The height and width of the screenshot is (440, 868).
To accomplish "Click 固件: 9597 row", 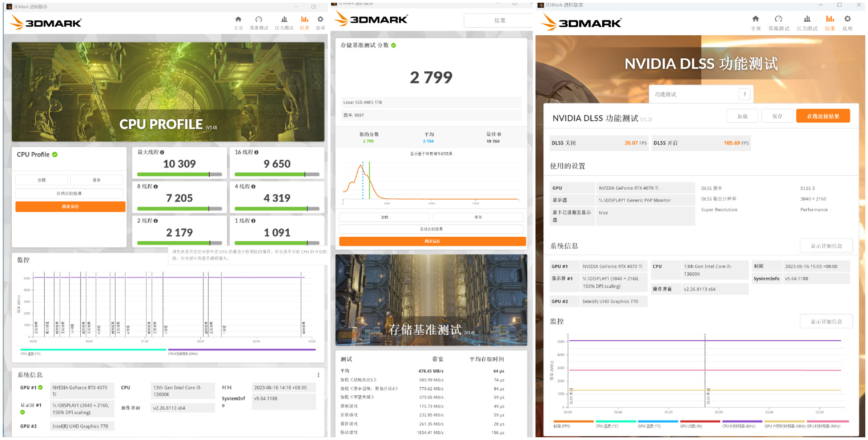I will (x=431, y=115).
